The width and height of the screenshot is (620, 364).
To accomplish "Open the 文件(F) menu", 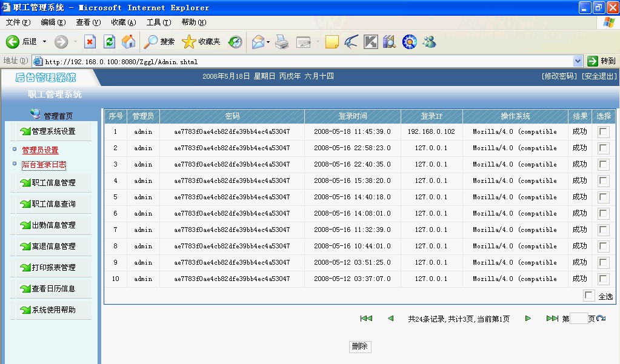I will (x=18, y=22).
